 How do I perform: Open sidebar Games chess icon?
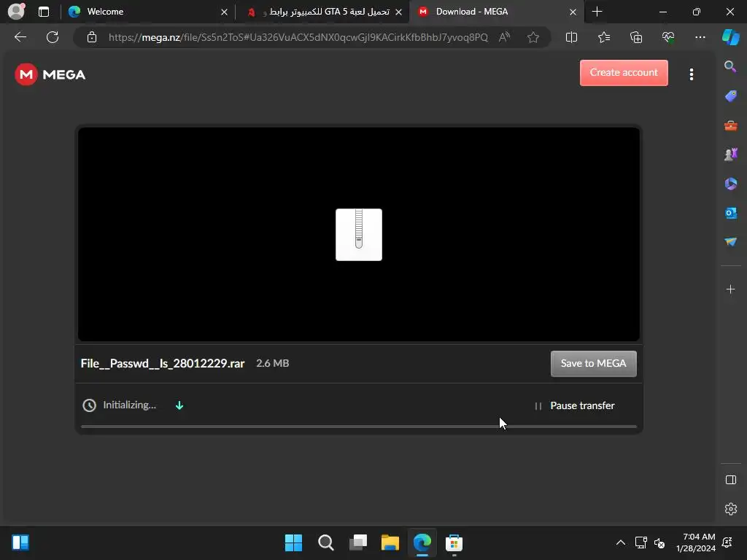pyautogui.click(x=730, y=155)
